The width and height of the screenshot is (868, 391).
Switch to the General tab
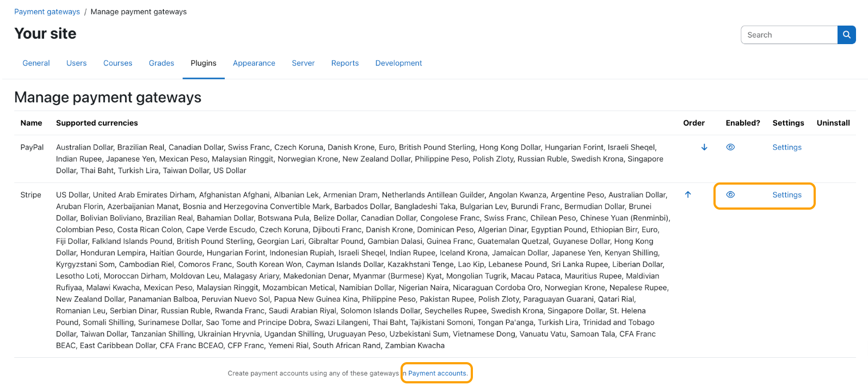(36, 63)
